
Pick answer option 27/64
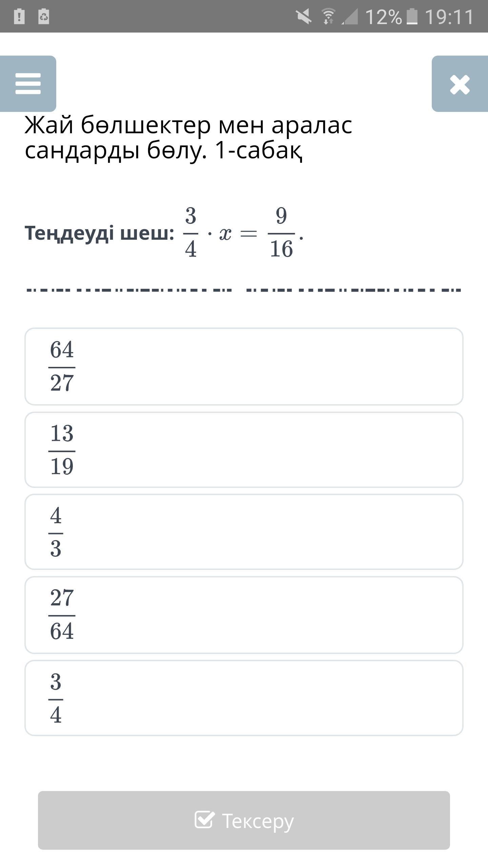244,615
